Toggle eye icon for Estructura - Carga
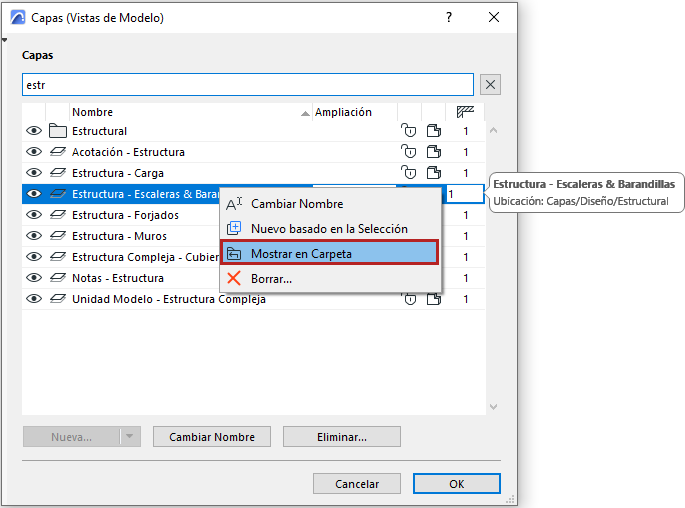Image resolution: width=685 pixels, height=508 pixels. click(x=34, y=173)
